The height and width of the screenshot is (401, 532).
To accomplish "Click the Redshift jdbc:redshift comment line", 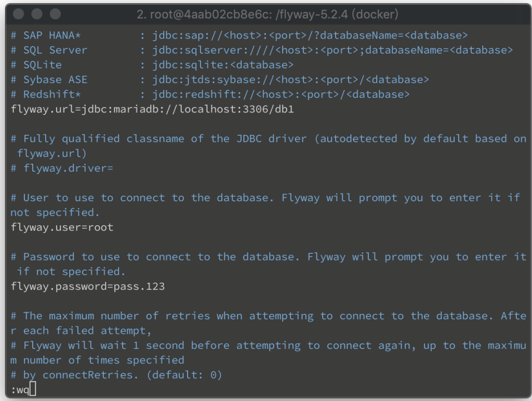I will [x=210, y=94].
